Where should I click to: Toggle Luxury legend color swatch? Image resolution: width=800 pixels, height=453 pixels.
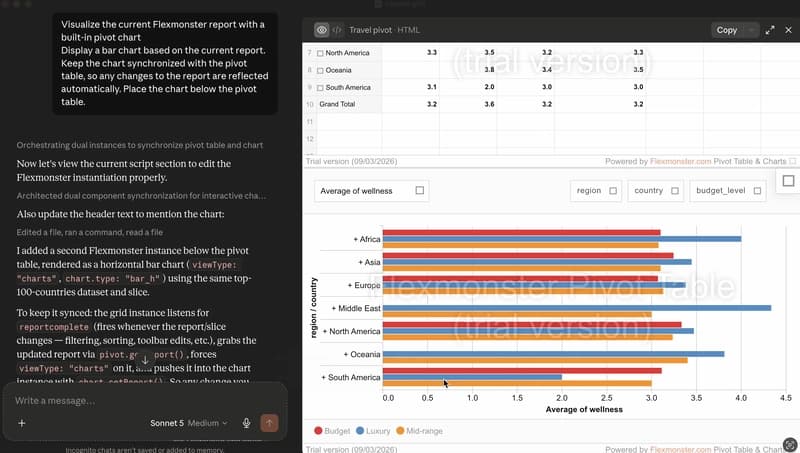click(360, 431)
